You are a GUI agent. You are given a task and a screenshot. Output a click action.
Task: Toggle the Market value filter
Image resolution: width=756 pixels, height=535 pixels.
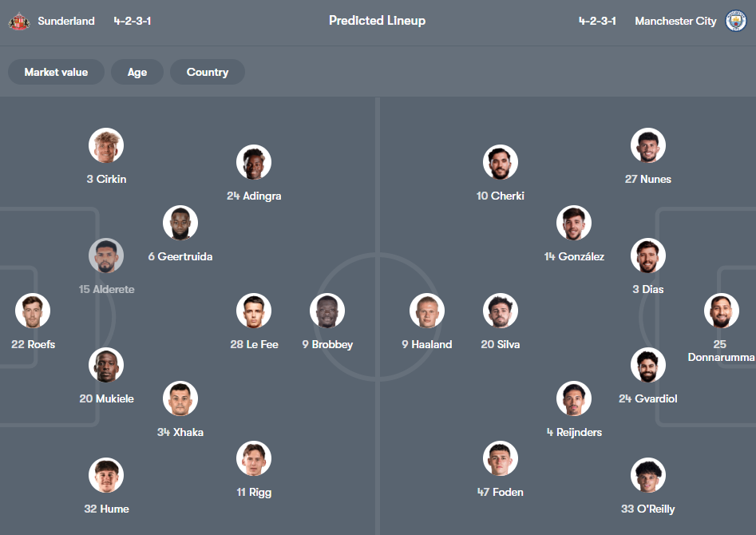pos(56,72)
